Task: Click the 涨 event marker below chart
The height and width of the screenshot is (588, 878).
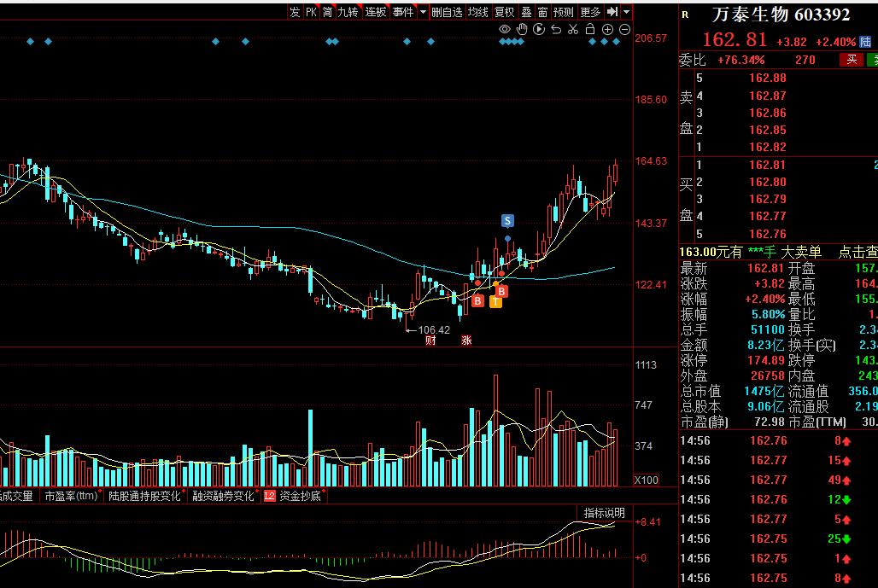Action: [466, 341]
